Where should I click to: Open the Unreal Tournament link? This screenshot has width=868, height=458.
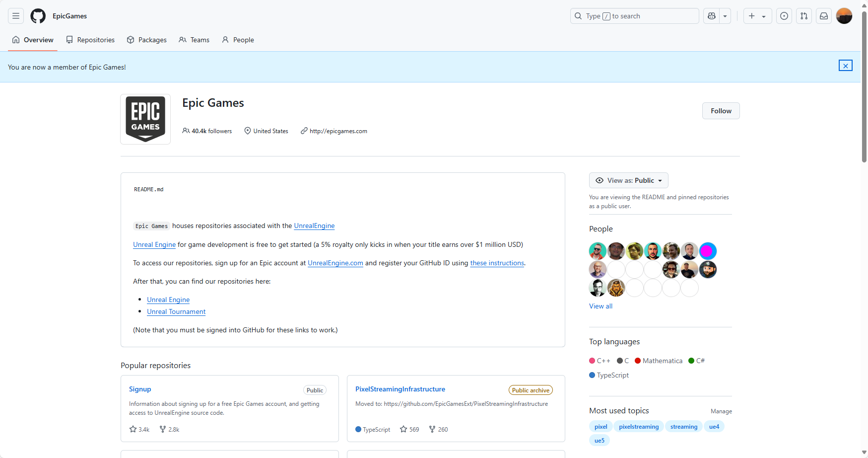coord(176,311)
